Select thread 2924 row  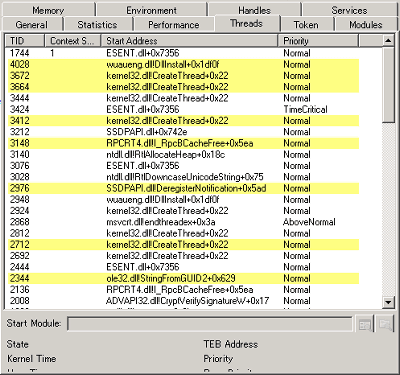pos(183,211)
